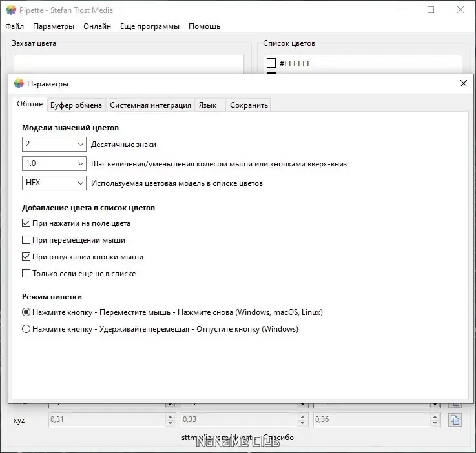Increase the 0,36 xyz value with up arrow
This screenshot has width=476, height=453.
pos(435,417)
